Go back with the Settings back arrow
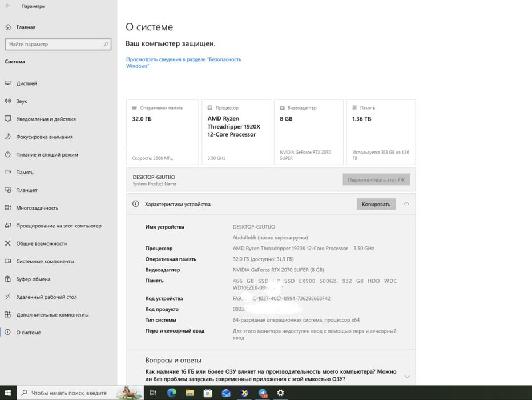This screenshot has height=400, width=532. 8,6
